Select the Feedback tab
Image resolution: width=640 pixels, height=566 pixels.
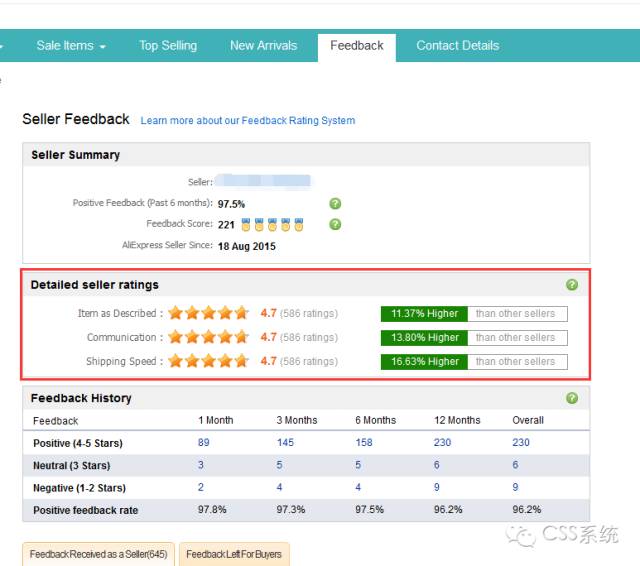coord(357,46)
